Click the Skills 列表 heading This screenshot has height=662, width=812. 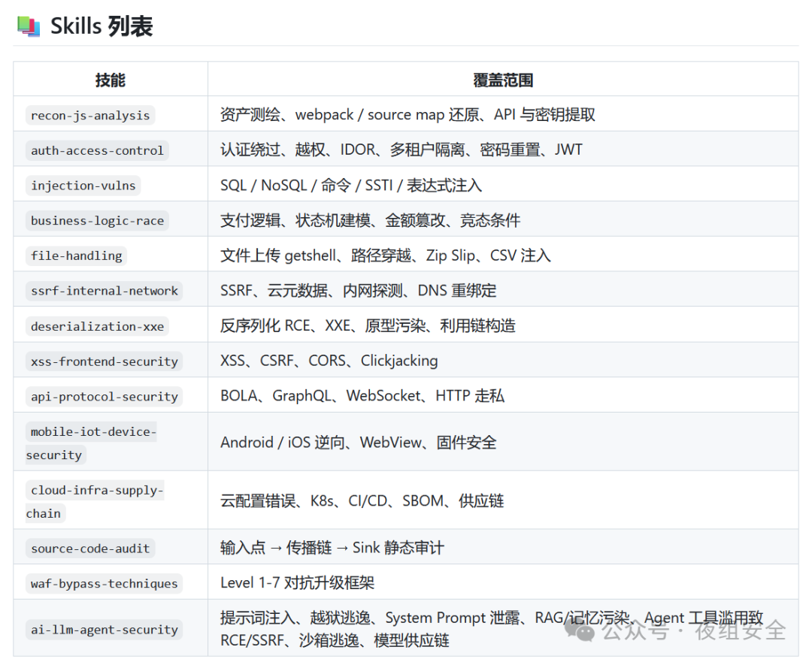coord(101,26)
